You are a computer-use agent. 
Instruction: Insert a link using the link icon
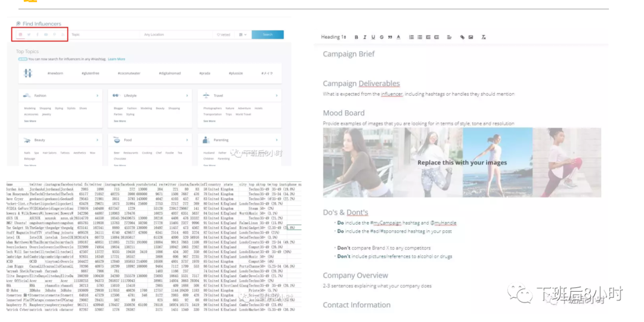(462, 37)
